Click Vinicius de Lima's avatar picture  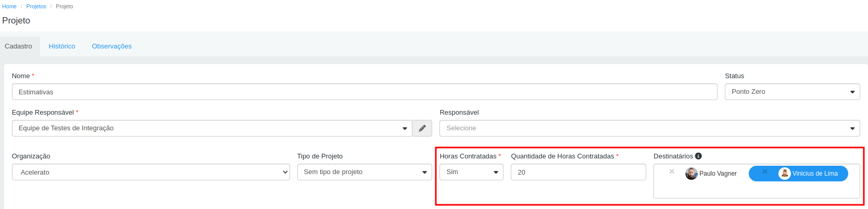click(785, 174)
